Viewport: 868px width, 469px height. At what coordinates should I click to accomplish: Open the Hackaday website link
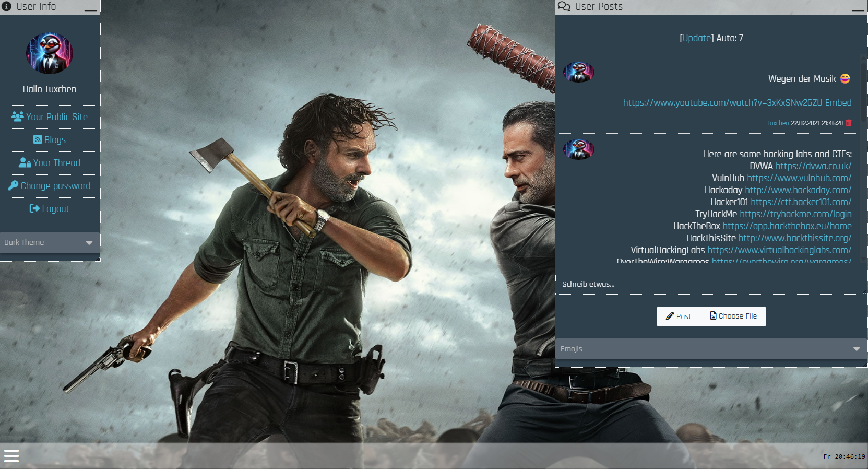click(x=798, y=190)
